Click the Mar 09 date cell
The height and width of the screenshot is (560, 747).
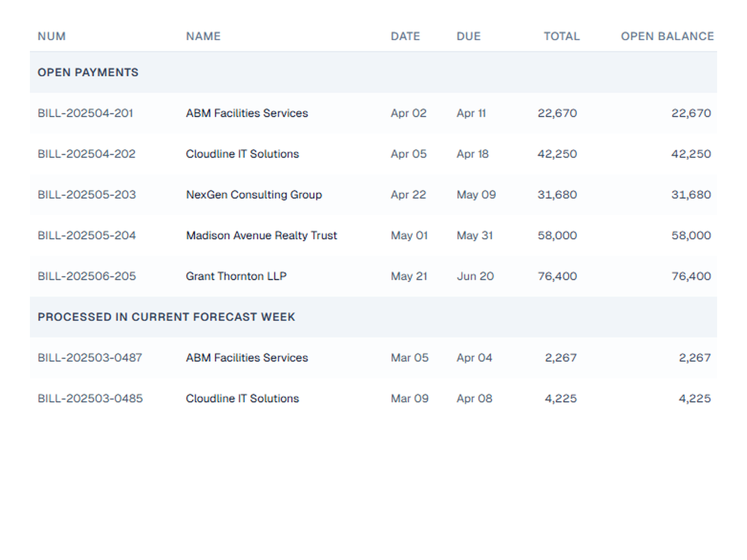click(x=409, y=399)
